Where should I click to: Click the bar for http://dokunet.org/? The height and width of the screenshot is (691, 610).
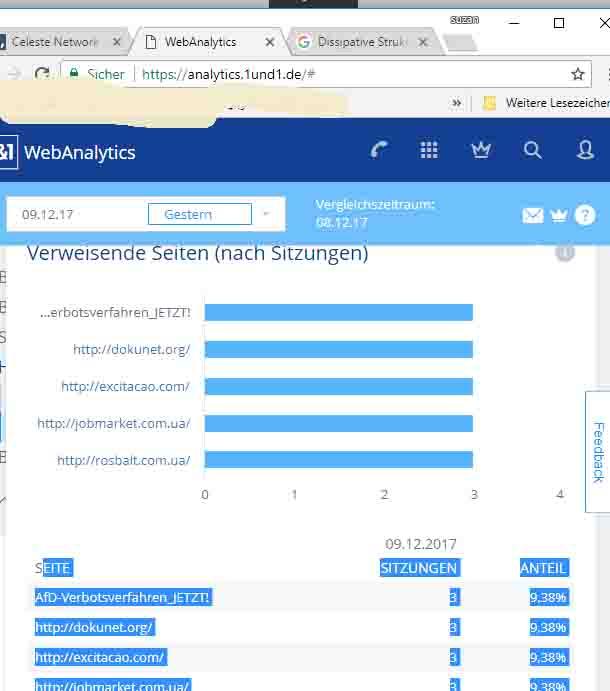[x=338, y=349]
